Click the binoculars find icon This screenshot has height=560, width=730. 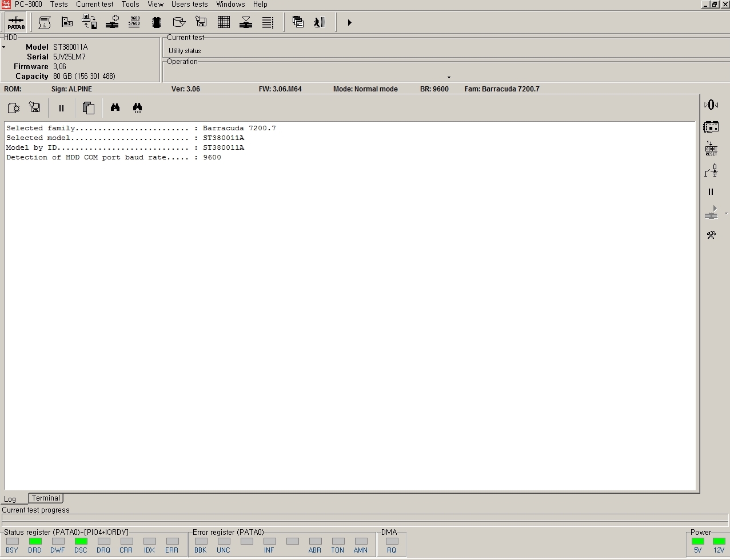pyautogui.click(x=115, y=107)
